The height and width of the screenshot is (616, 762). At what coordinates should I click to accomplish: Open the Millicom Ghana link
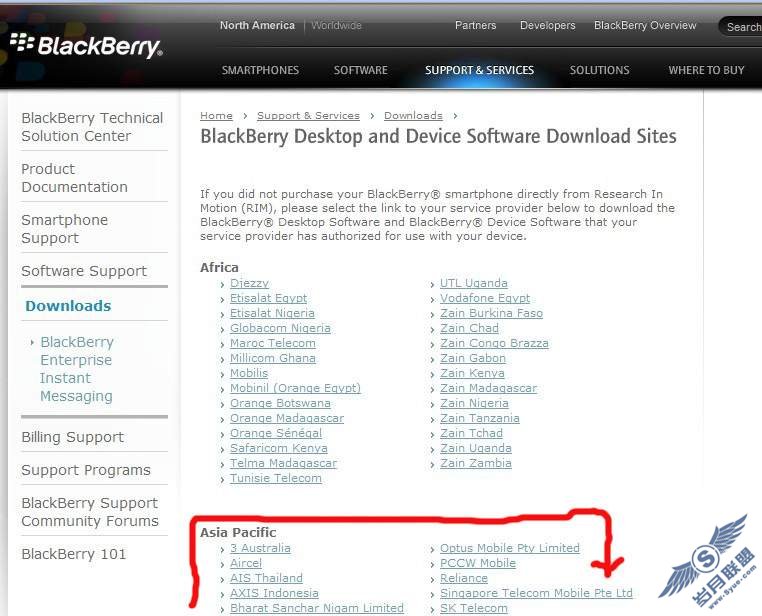(273, 358)
